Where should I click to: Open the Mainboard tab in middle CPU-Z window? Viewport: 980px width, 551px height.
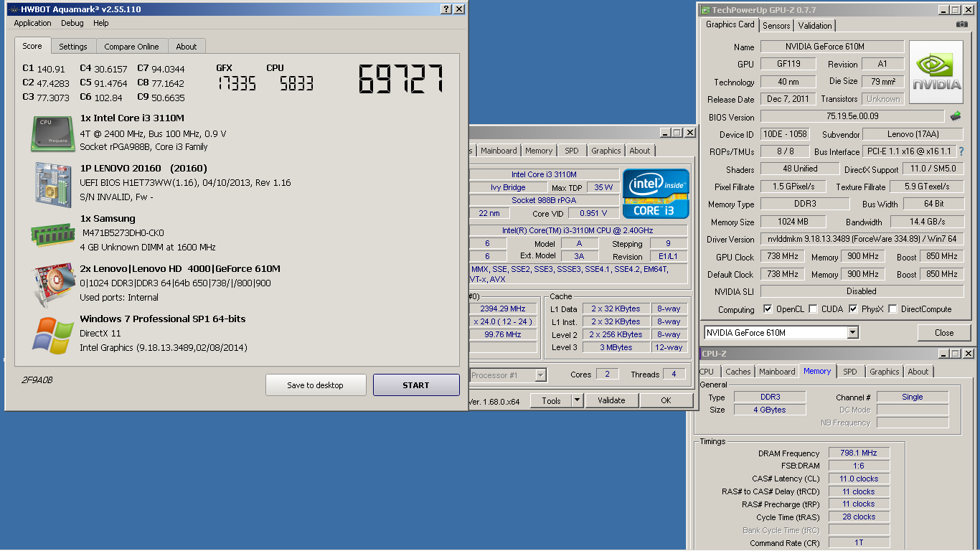point(499,151)
